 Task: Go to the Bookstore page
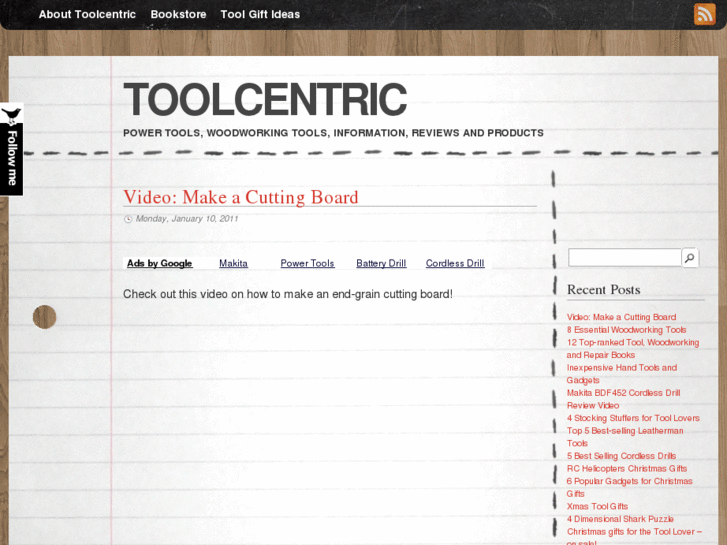point(179,14)
